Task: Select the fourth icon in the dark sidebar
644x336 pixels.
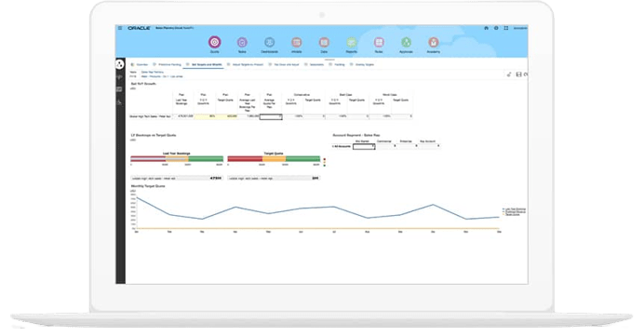Action: (x=119, y=101)
